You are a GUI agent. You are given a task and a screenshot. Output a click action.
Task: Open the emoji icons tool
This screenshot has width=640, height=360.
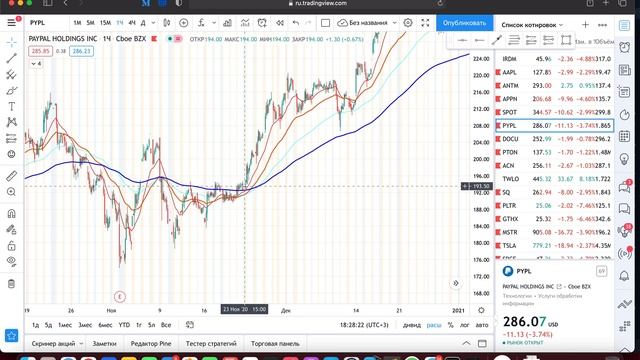point(11,154)
